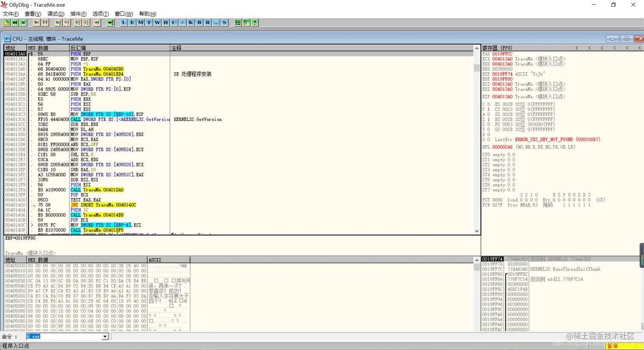The height and width of the screenshot is (350, 644).
Task: Click the Open file toolbar icon
Action: coord(6,23)
